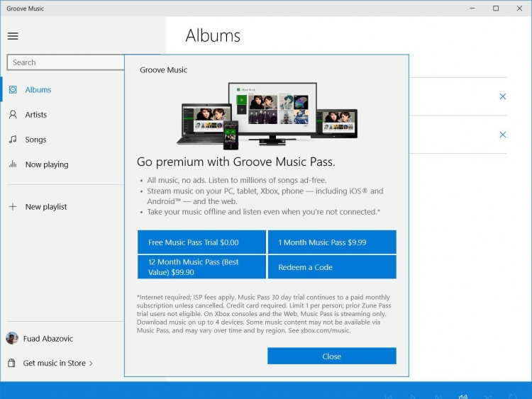
Task: Click the Albums disc icon
Action: pos(13,90)
